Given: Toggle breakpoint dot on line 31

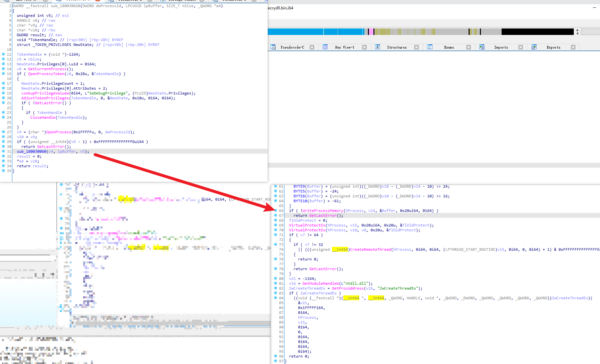Looking at the screenshot, I should (x=4, y=151).
